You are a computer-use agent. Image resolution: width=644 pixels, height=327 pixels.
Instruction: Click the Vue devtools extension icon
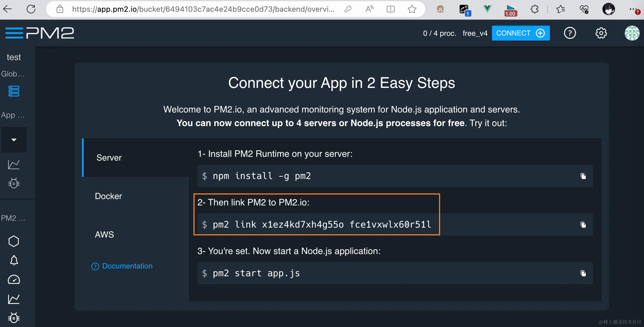click(487, 9)
